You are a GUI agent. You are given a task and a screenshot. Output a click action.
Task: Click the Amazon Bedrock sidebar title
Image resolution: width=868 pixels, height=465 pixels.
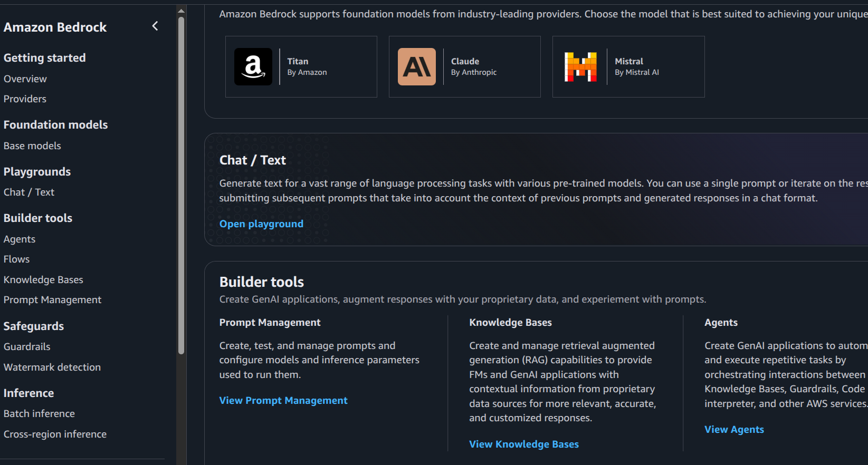tap(55, 27)
